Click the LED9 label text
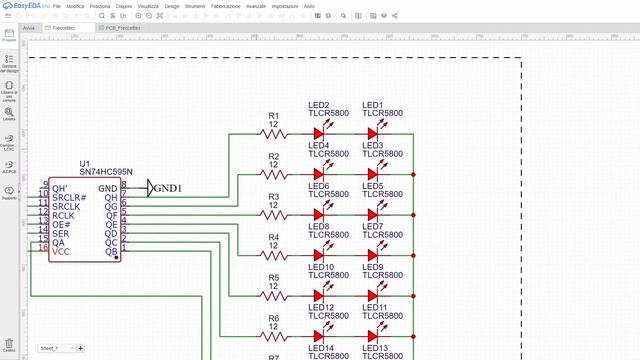This screenshot has height=360, width=640. (x=373, y=267)
